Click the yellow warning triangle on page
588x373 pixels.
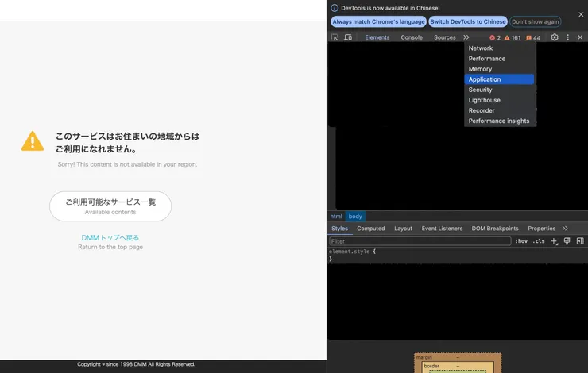tap(33, 141)
